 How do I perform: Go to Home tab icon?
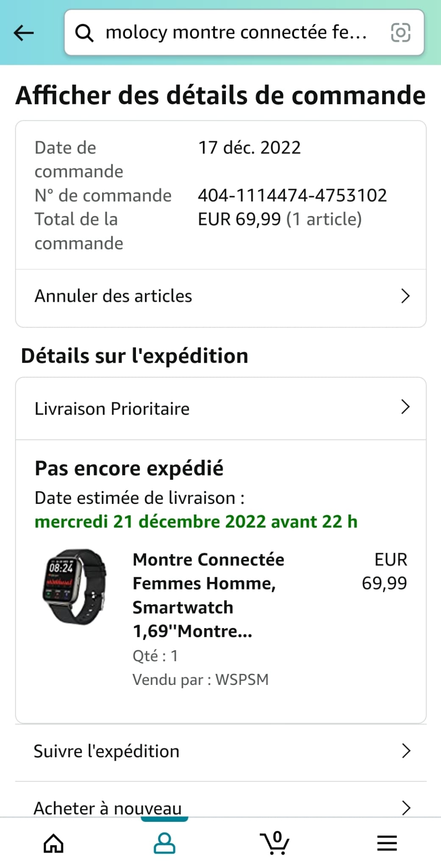[x=53, y=843]
